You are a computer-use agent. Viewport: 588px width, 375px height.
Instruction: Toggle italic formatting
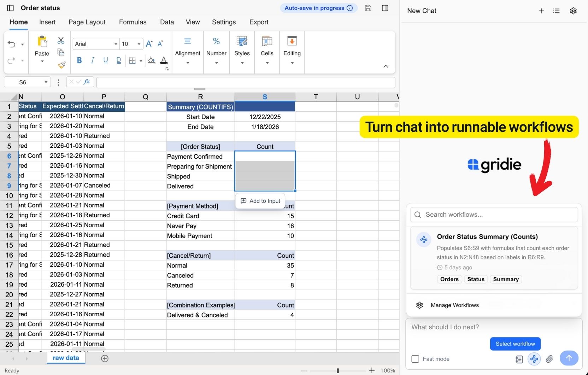92,60
